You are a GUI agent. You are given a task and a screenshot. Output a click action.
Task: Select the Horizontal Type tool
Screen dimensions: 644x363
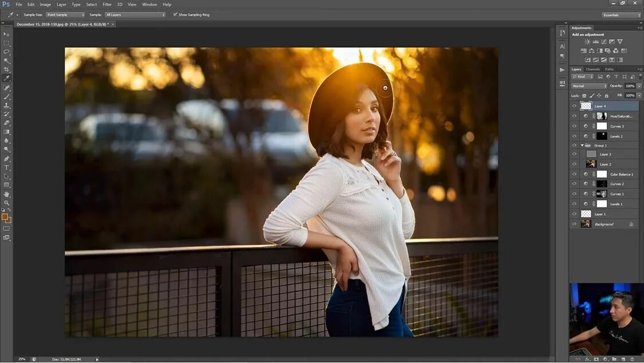(6, 168)
